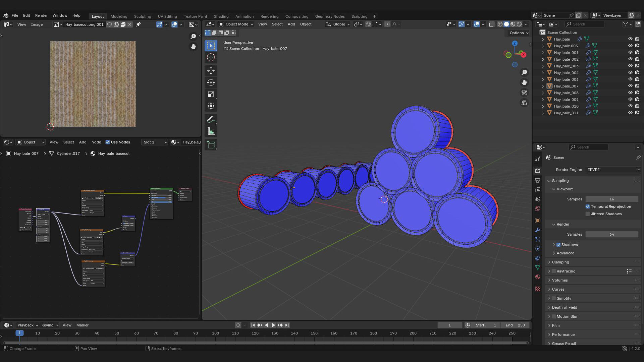Image resolution: width=644 pixels, height=362 pixels.
Task: Expand the Motion Blur panel
Action: pyautogui.click(x=549, y=316)
